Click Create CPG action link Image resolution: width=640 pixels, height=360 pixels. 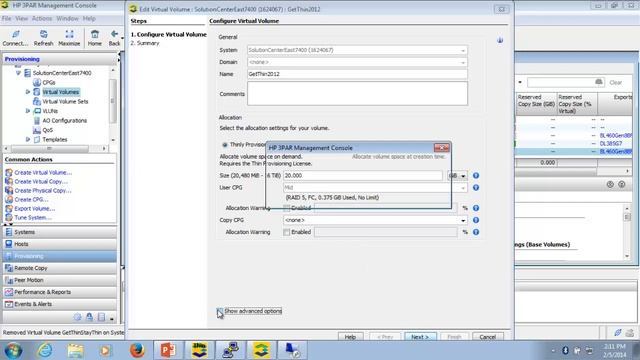point(31,200)
